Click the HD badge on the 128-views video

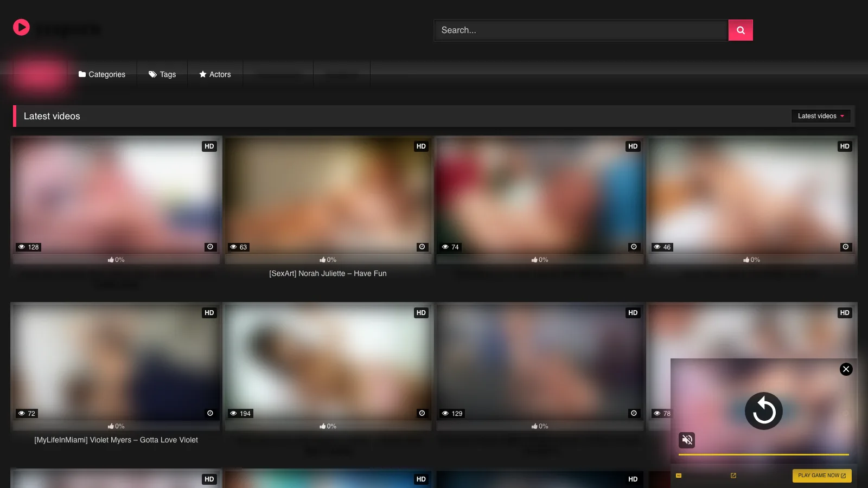click(x=209, y=146)
